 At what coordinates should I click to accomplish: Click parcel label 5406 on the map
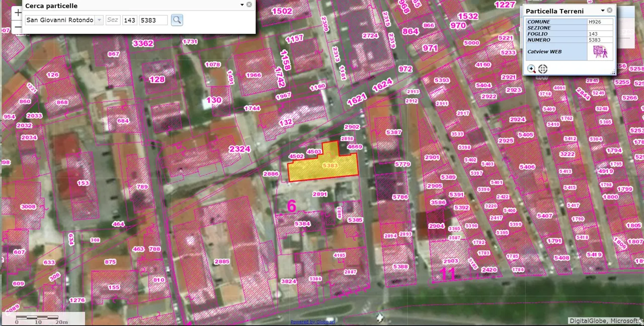tap(527, 167)
